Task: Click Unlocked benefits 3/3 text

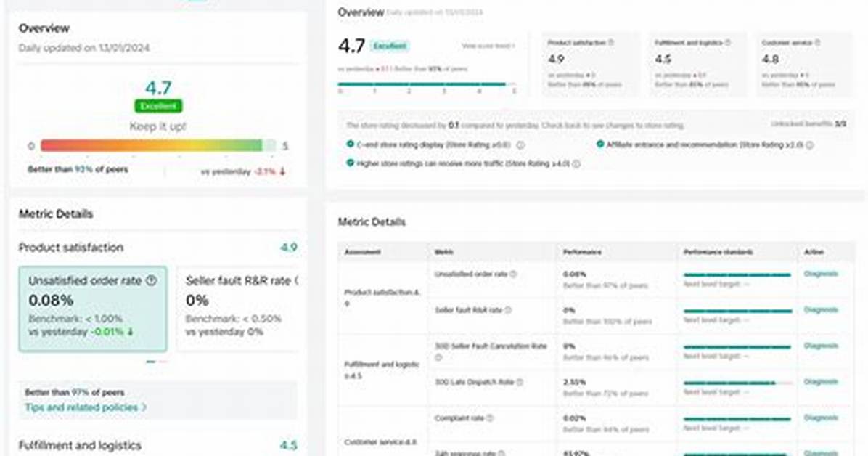Action: tap(808, 124)
